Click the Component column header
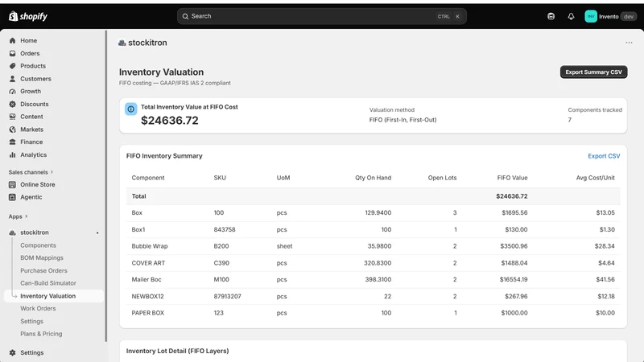 click(148, 178)
